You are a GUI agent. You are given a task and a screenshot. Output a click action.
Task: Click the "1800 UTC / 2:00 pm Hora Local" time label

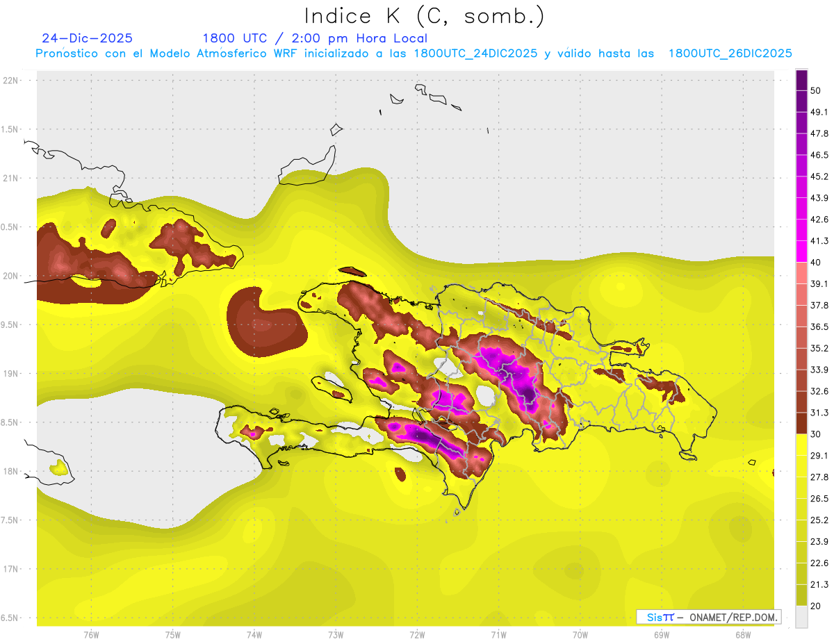coord(315,38)
